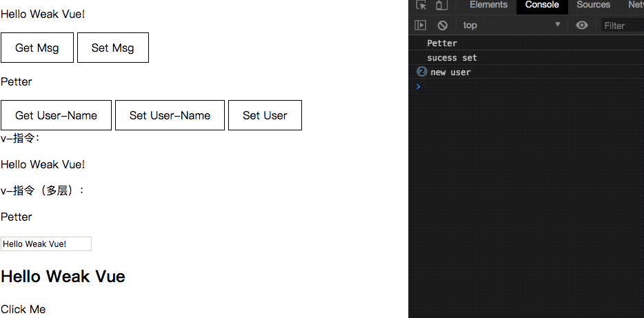The image size is (644, 318).
Task: Show the console sidebar panel icon
Action: coord(420,25)
